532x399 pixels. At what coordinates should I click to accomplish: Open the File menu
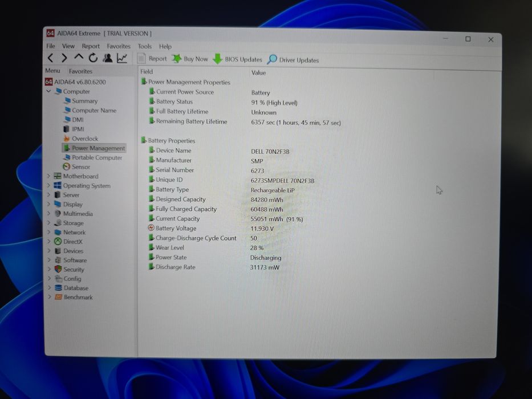tap(51, 46)
